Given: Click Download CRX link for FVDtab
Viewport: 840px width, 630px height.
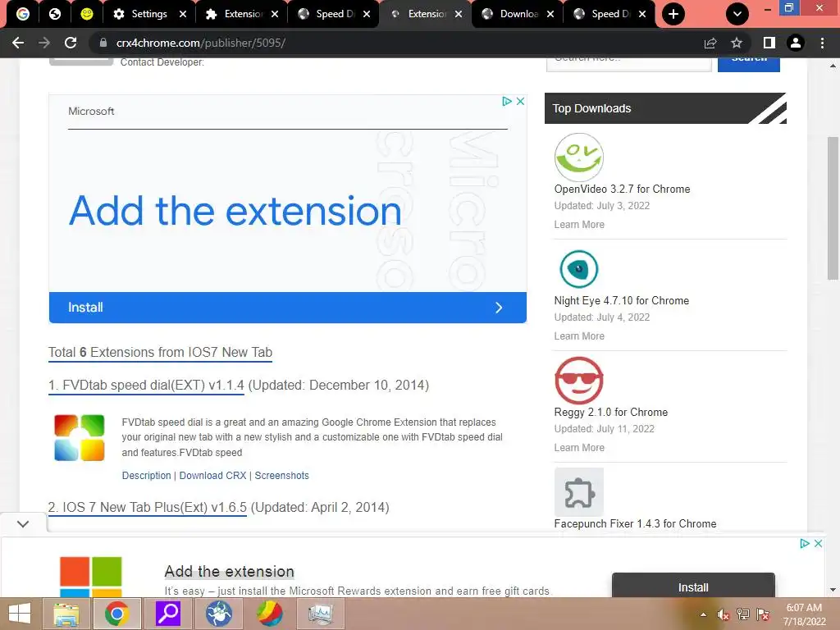Looking at the screenshot, I should coord(212,476).
